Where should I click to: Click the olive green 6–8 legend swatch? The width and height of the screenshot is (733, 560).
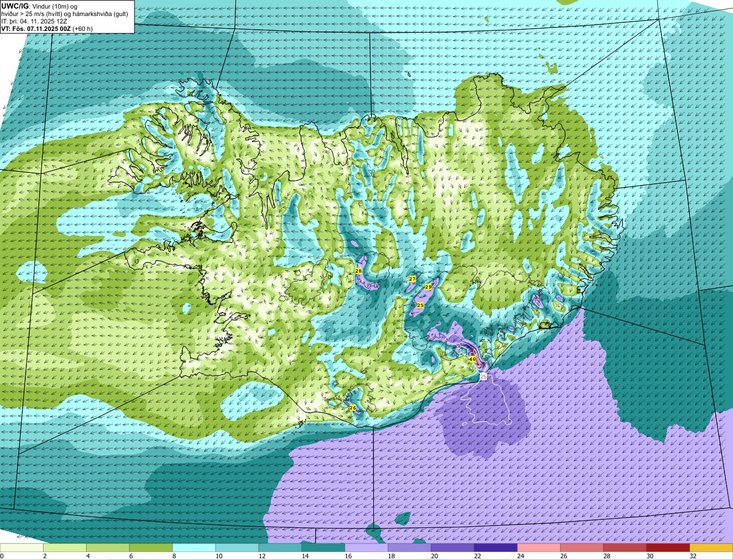pyautogui.click(x=151, y=548)
